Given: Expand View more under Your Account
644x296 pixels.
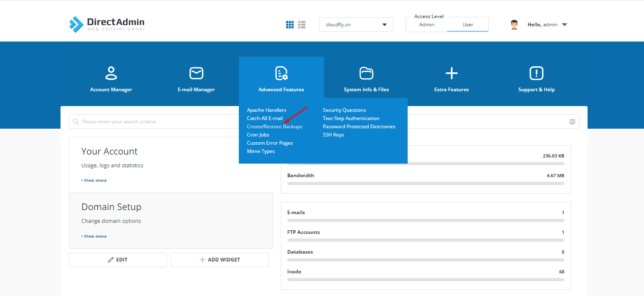Looking at the screenshot, I should click(94, 180).
